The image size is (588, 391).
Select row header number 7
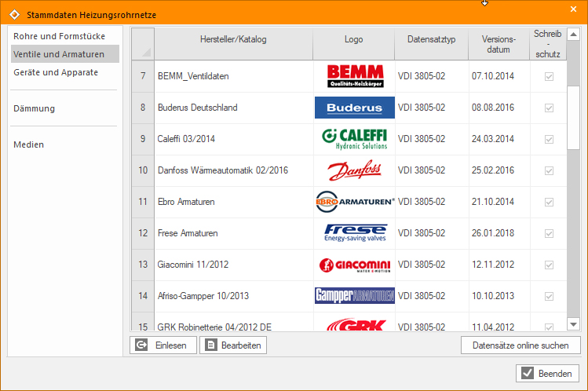pyautogui.click(x=143, y=76)
